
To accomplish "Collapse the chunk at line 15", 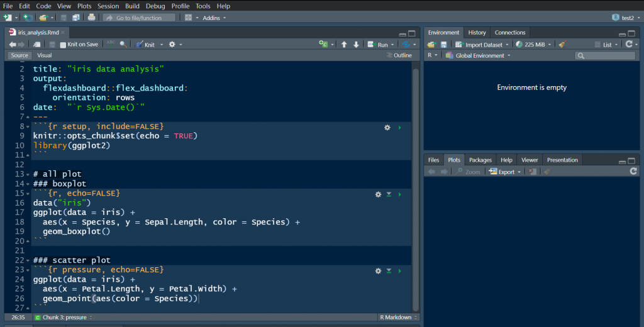I will coord(28,194).
